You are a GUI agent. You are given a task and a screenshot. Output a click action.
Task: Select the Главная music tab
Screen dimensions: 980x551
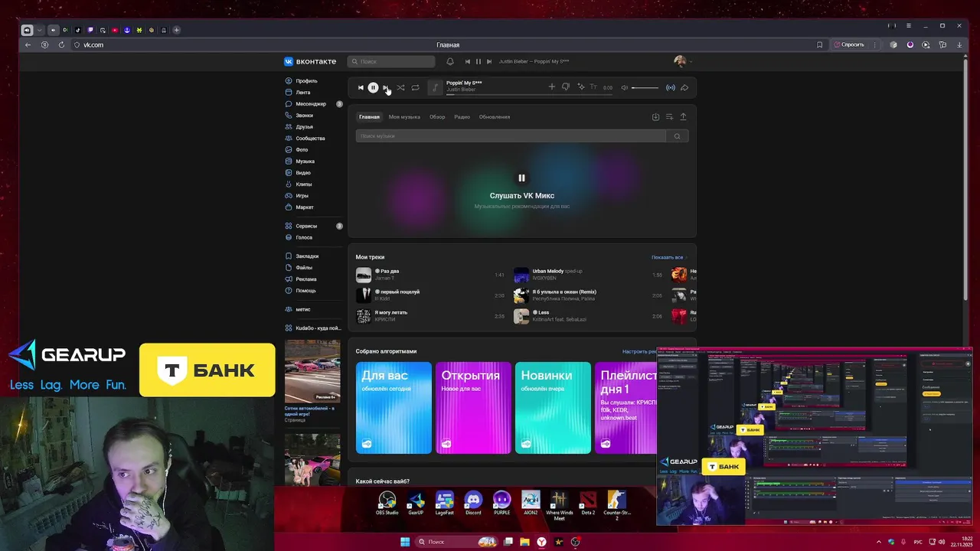pyautogui.click(x=369, y=117)
